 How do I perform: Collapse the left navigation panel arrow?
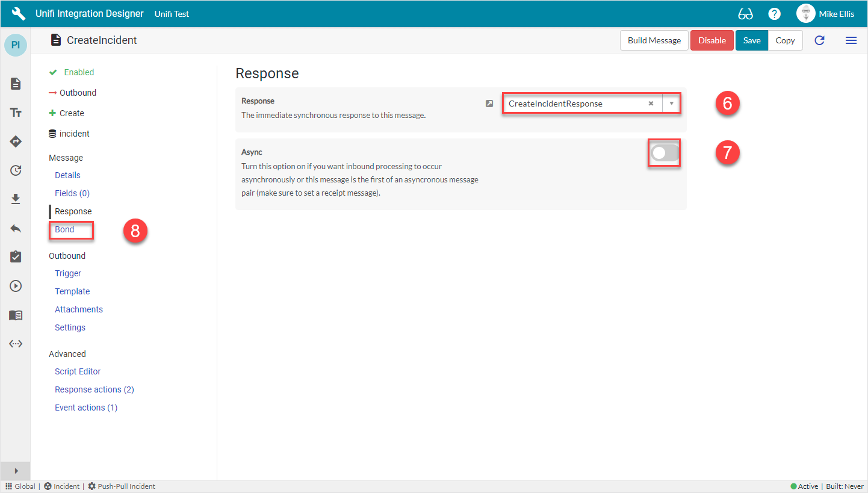15,471
